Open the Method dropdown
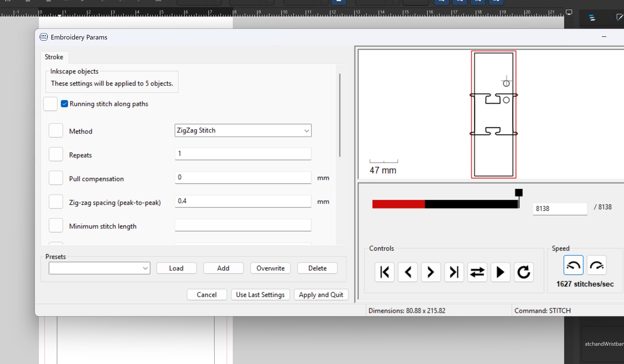 [243, 130]
